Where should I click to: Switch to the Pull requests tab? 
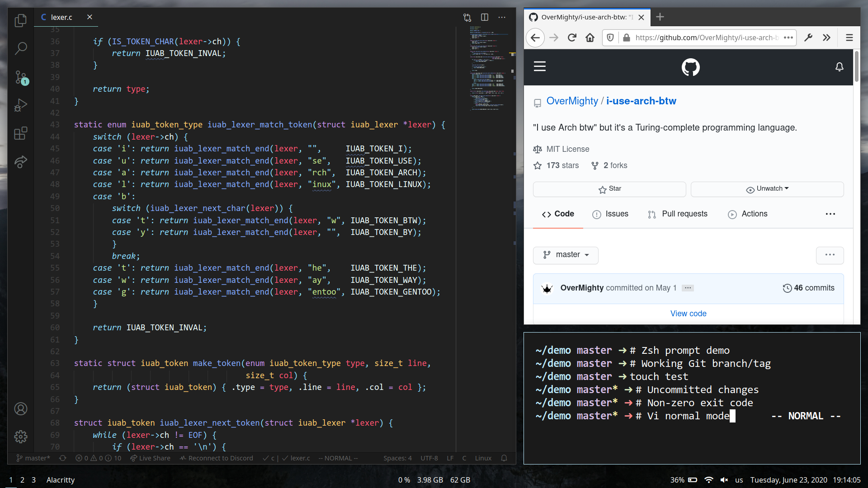(x=677, y=214)
